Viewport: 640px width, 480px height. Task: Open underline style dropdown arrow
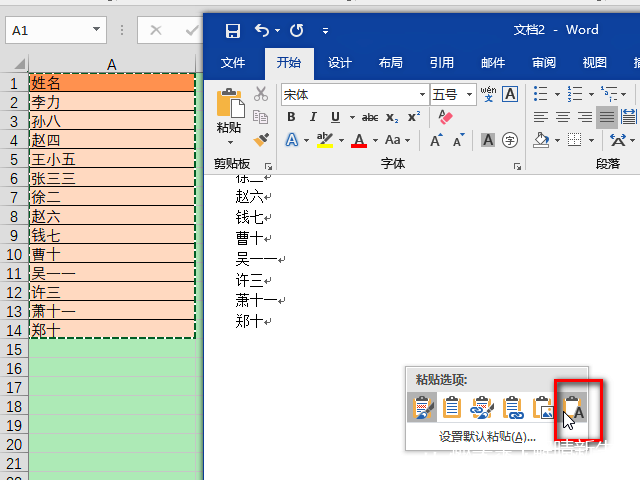[352, 118]
